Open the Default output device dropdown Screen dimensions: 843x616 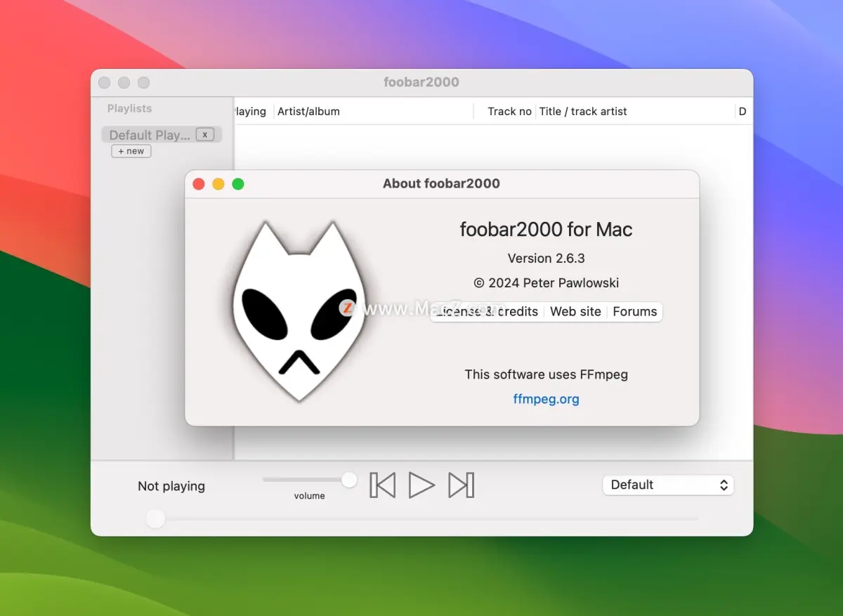pyautogui.click(x=667, y=485)
